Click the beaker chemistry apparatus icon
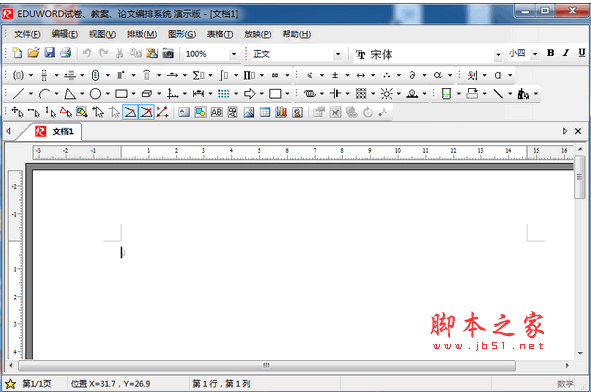This screenshot has width=591, height=392. [x=446, y=93]
